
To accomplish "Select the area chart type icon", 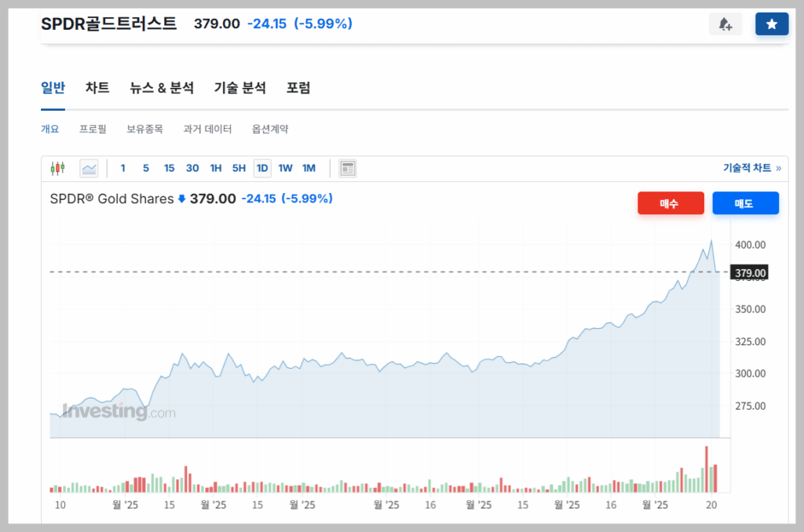I will (89, 168).
